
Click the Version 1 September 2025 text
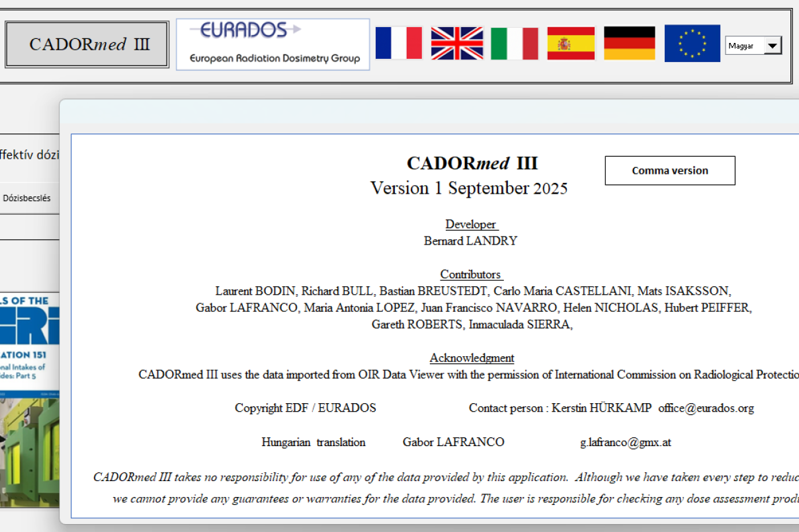(x=469, y=188)
